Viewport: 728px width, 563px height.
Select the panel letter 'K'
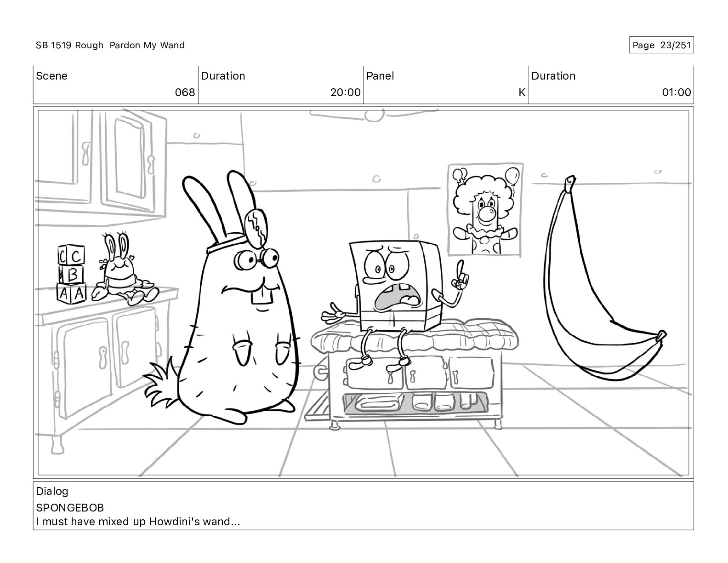[522, 92]
